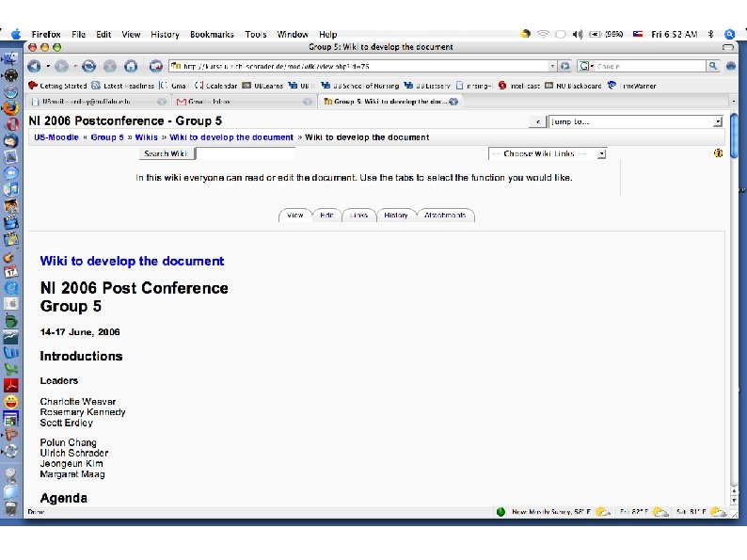Open iTunes from the Dock

click(x=11, y=189)
